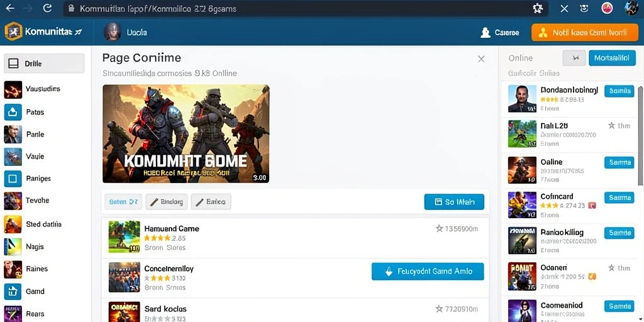Viewport: 644px width, 322px height.
Task: Click the X icon in browser toolbar
Action: tap(564, 9)
